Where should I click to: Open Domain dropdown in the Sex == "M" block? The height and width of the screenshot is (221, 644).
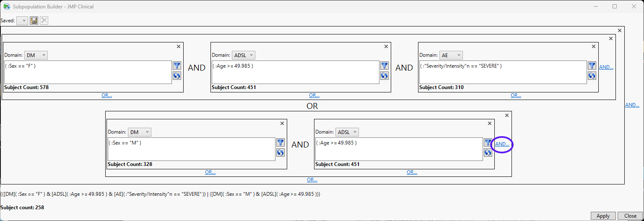[x=140, y=132]
